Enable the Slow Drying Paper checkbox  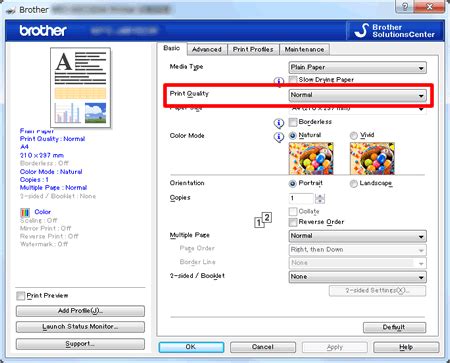[293, 80]
